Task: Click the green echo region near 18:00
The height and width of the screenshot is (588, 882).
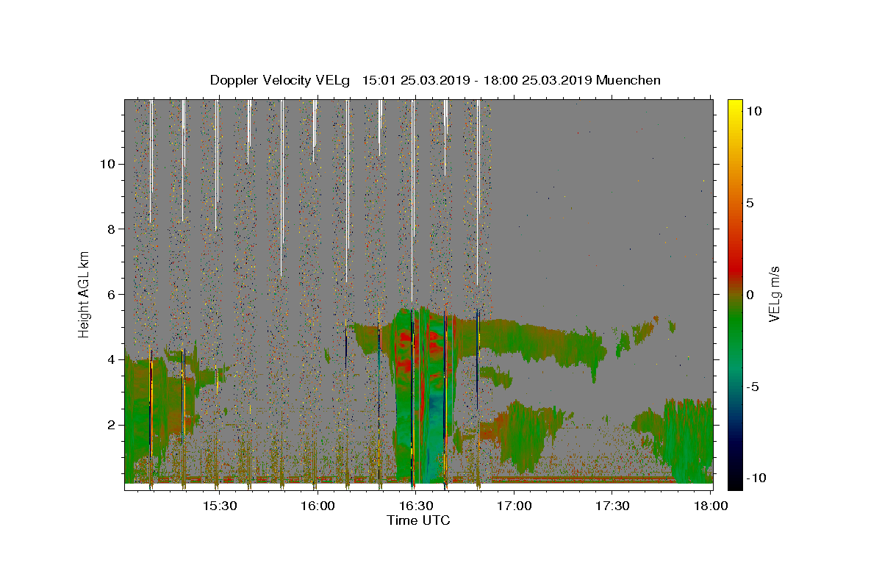Action: (x=689, y=441)
